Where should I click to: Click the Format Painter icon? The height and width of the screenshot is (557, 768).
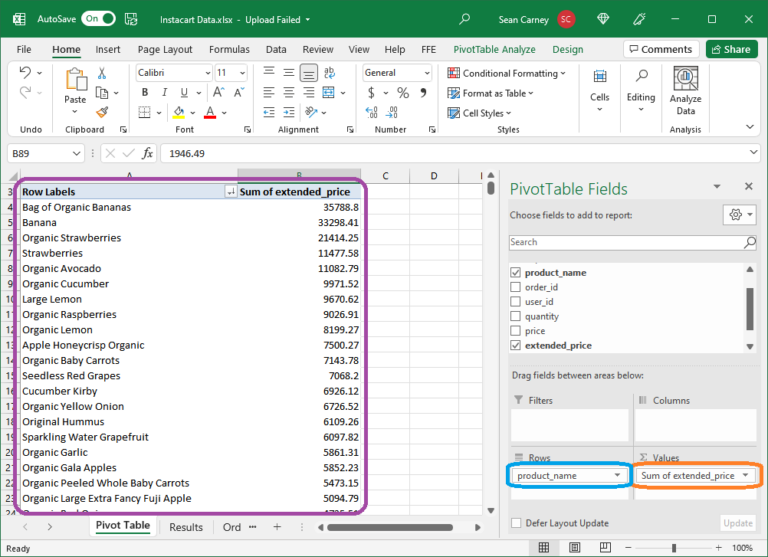pos(102,111)
